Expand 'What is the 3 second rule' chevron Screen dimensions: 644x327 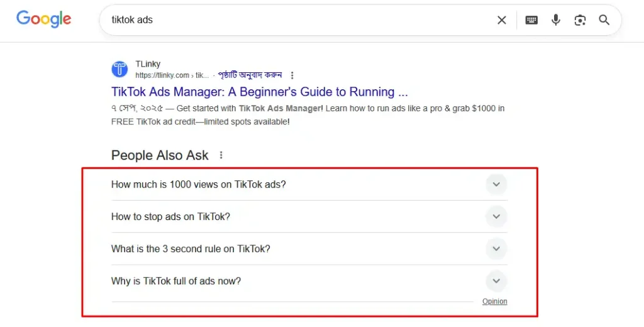coord(496,248)
